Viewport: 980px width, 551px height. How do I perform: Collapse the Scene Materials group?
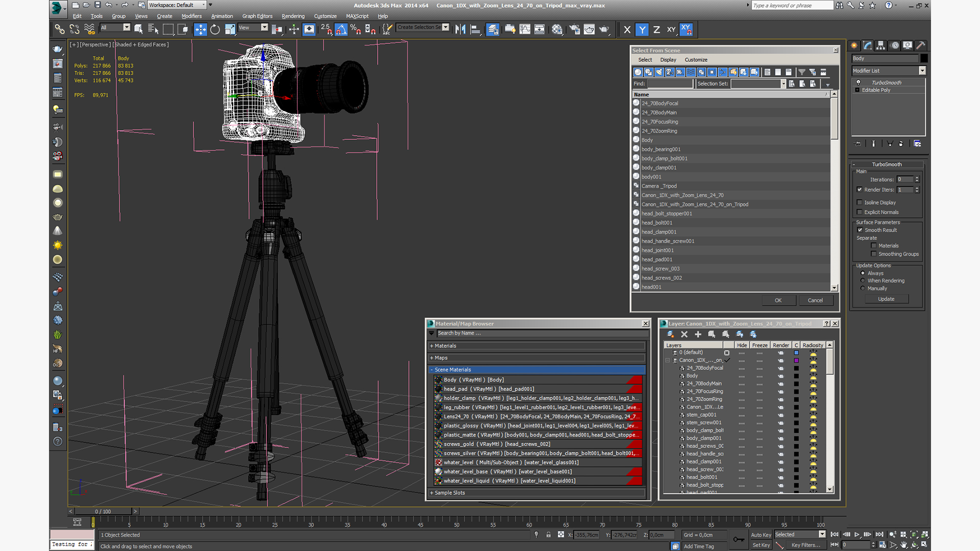(537, 370)
